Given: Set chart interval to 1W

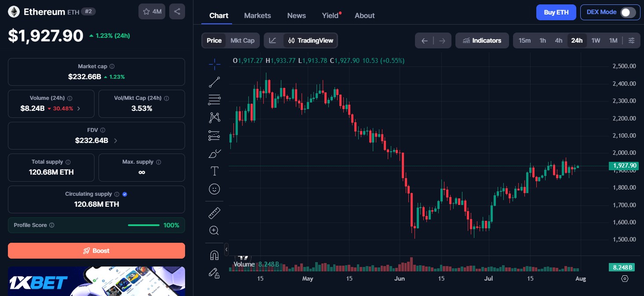Looking at the screenshot, I should 596,40.
